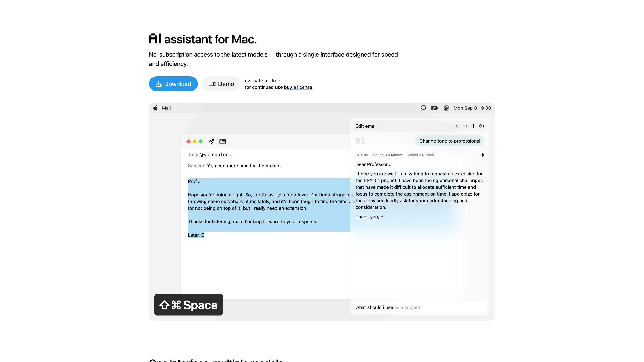Open the history clock icon
The height and width of the screenshot is (362, 644).
point(481,126)
